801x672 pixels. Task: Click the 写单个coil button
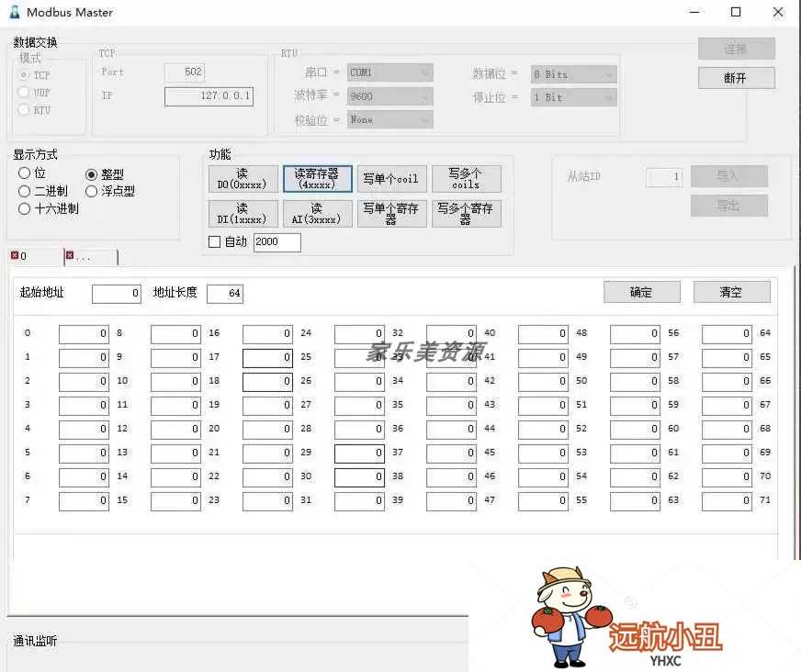(x=392, y=179)
